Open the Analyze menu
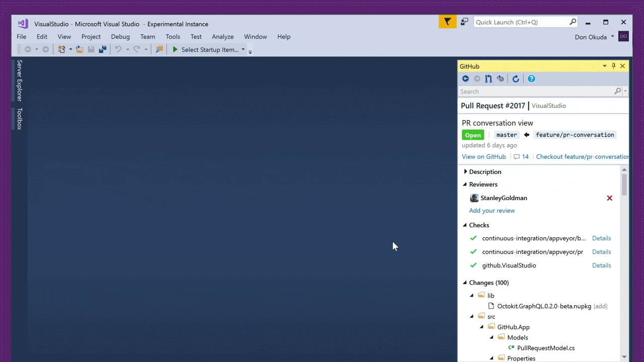The image size is (644, 362). pos(223,37)
